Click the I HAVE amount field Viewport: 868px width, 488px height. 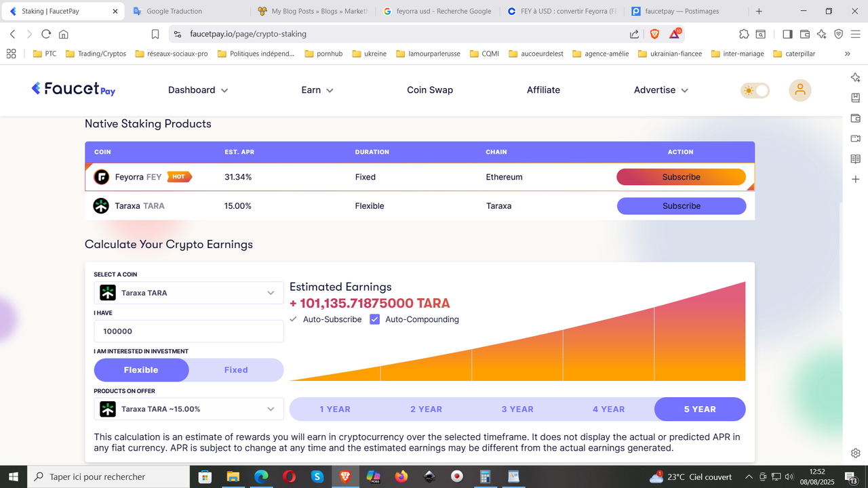click(189, 331)
